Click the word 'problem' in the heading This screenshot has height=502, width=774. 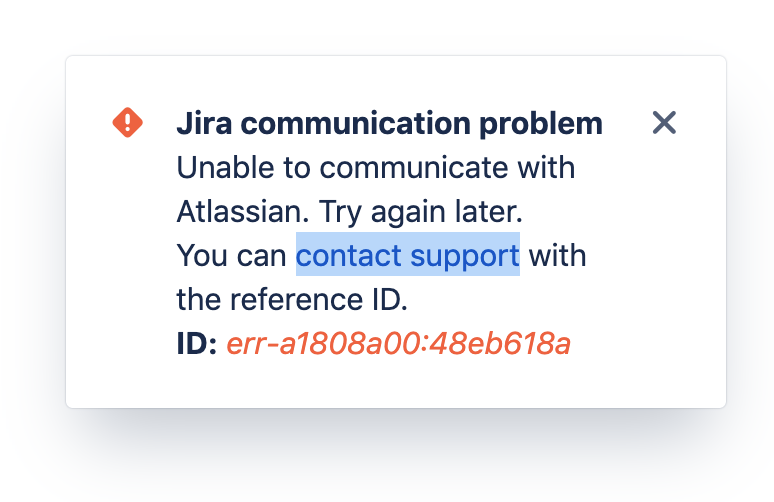point(541,124)
